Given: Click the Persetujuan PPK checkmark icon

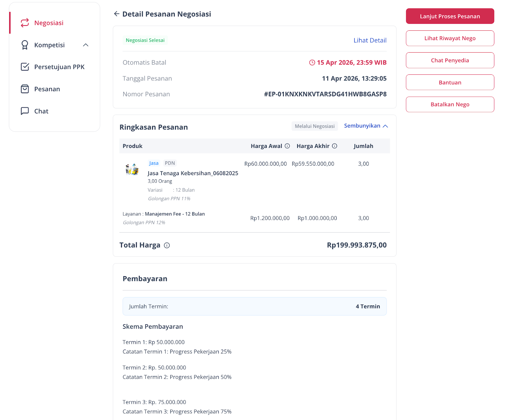Looking at the screenshot, I should tap(25, 67).
